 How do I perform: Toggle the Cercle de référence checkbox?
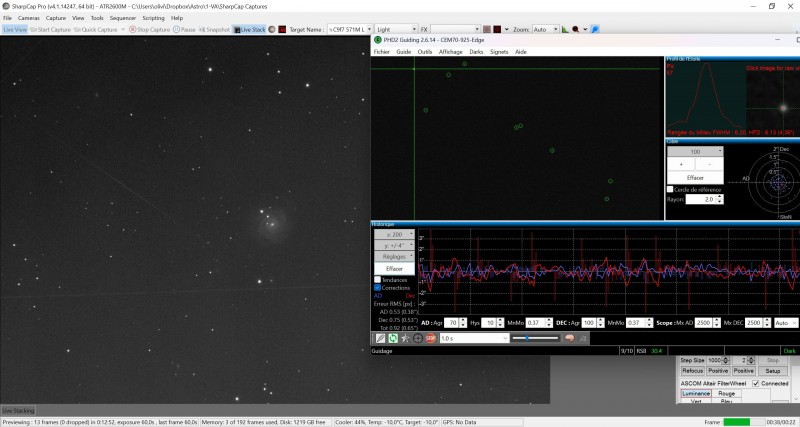670,189
